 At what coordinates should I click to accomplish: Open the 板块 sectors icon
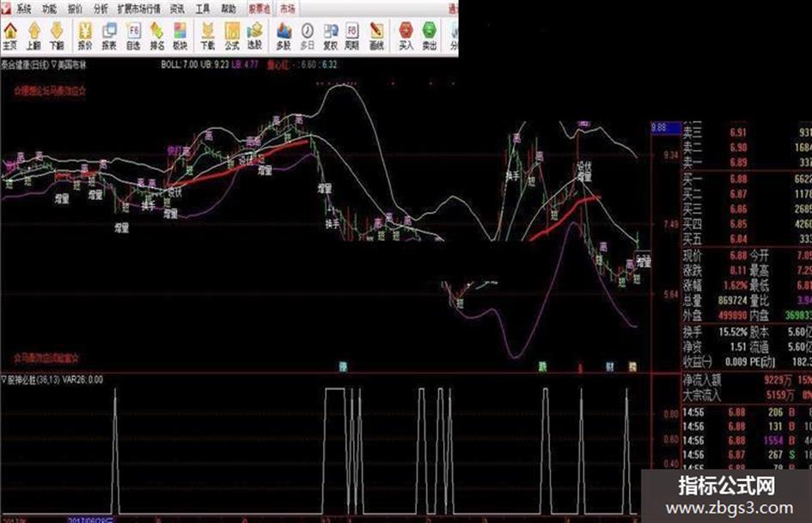[180, 36]
